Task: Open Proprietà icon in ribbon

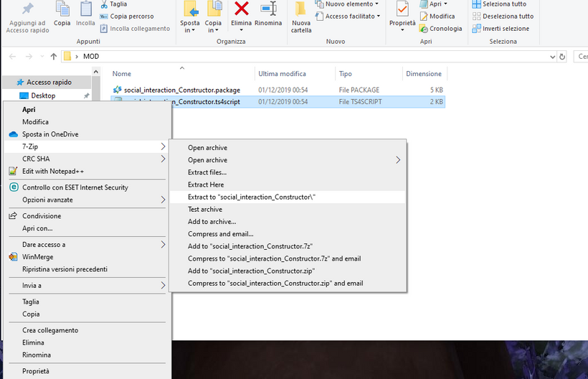Action: 402,9
